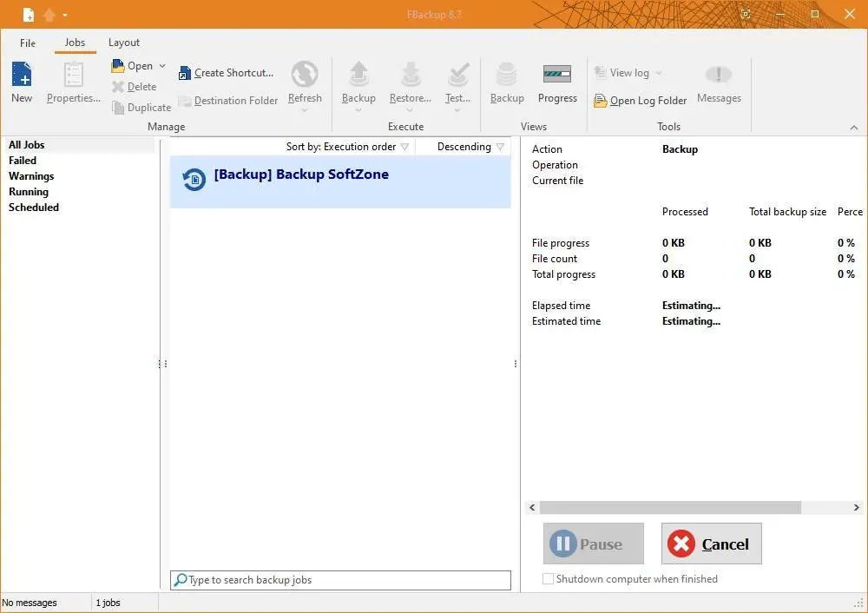
Task: Toggle Shutdown computer when finished checkbox
Action: tap(548, 579)
